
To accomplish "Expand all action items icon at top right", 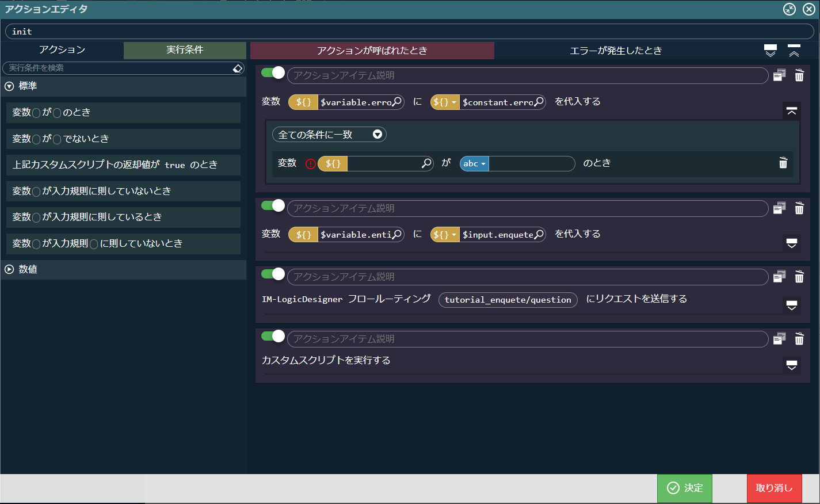I will [771, 51].
